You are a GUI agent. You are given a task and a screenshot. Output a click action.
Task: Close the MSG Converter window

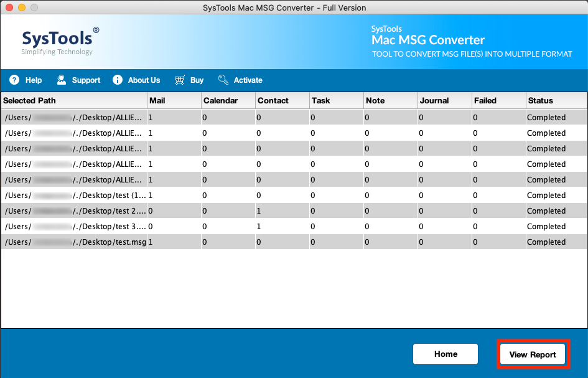tap(9, 7)
